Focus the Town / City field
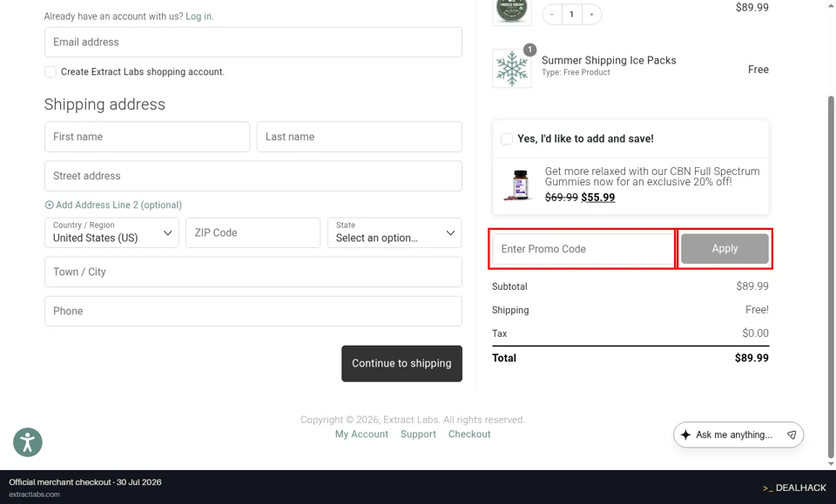The height and width of the screenshot is (504, 836). [253, 272]
